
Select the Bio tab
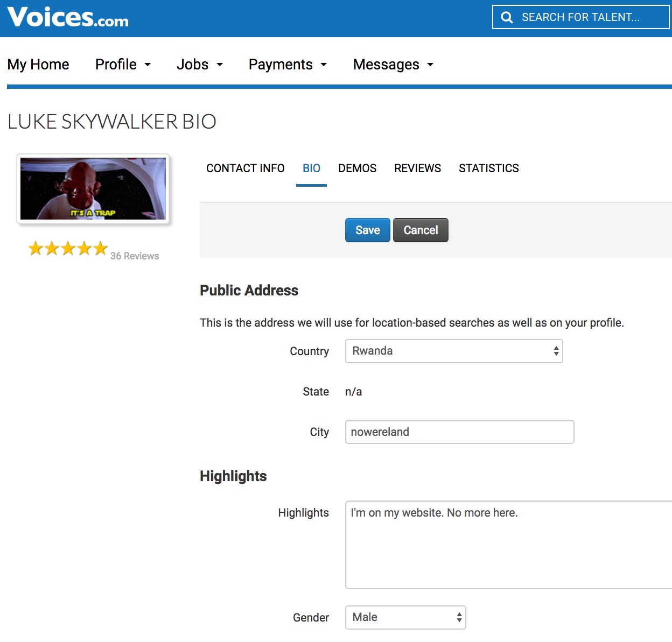[x=311, y=168]
